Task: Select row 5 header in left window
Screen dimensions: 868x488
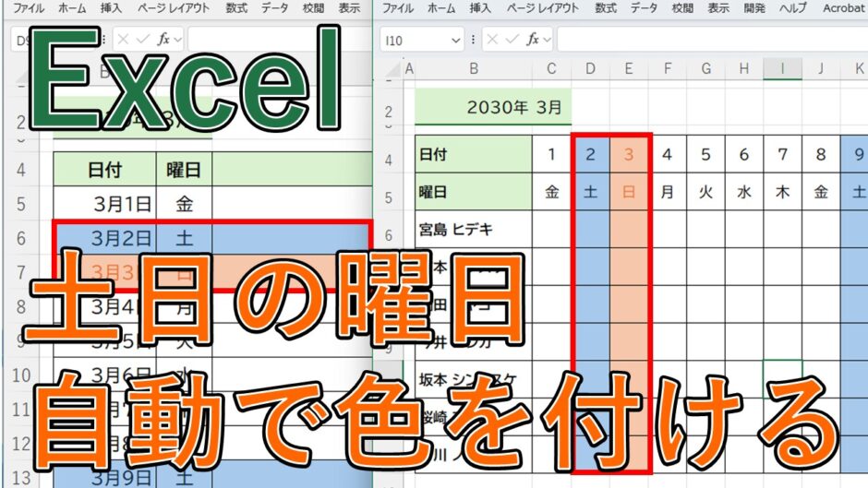Action: 21,204
